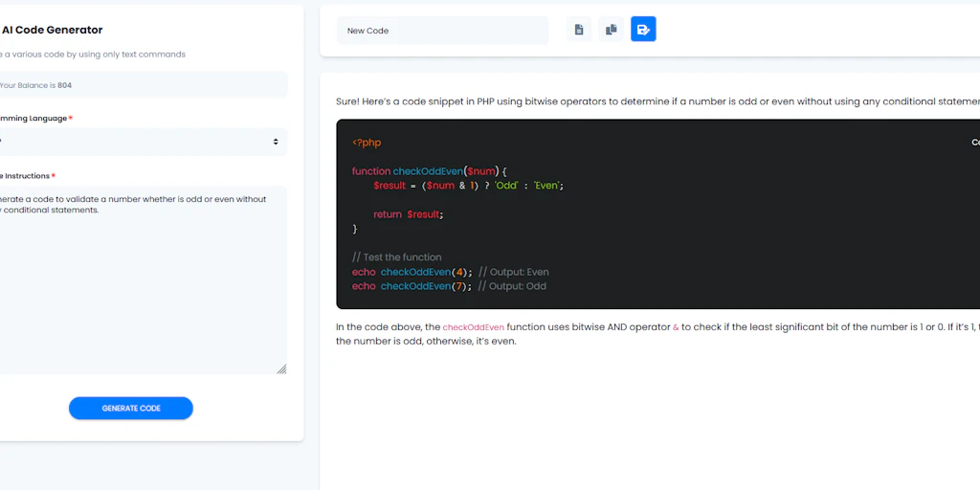Click the echo checkOddEven(4) line

450,272
